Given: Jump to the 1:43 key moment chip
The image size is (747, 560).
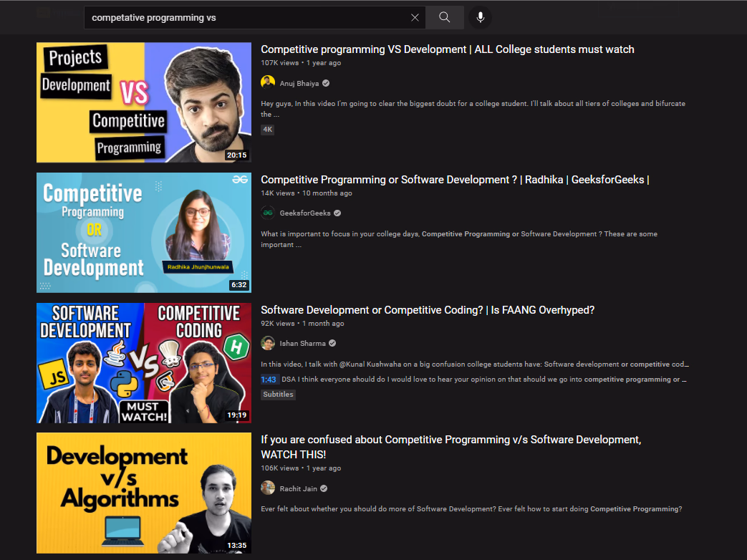Looking at the screenshot, I should [268, 379].
